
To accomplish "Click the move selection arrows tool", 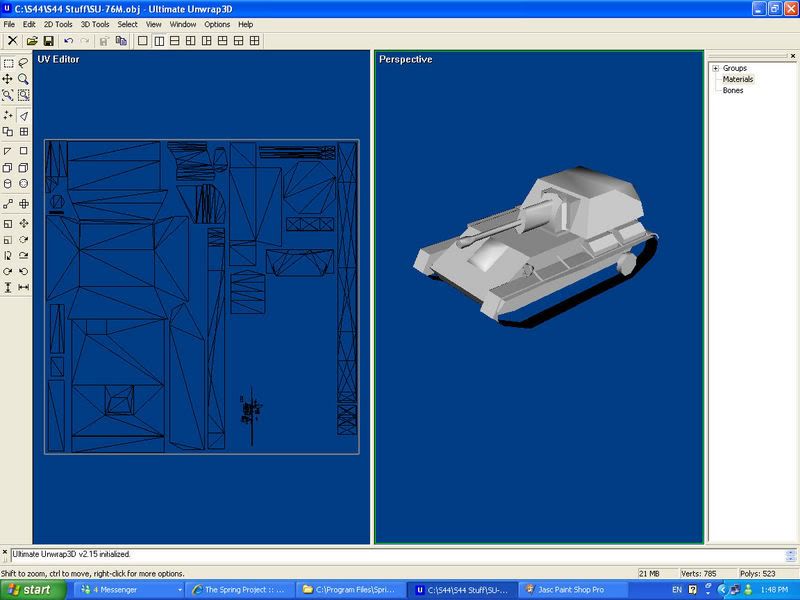I will coord(23,223).
